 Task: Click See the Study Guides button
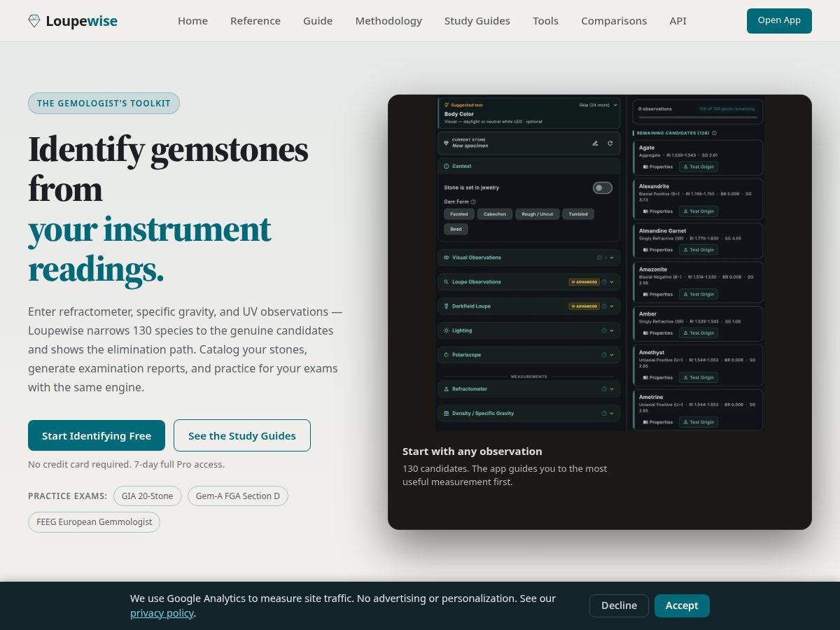coord(242,435)
